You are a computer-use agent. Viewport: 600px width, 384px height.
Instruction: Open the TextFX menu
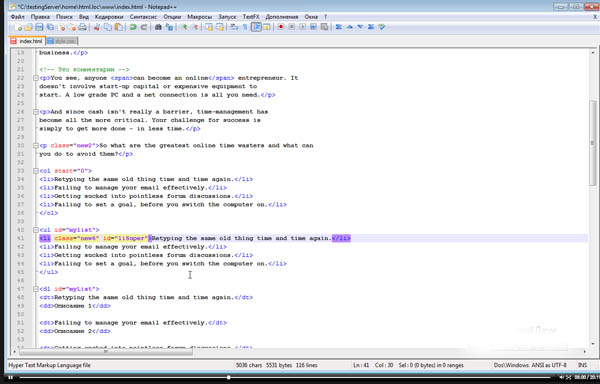tap(251, 17)
